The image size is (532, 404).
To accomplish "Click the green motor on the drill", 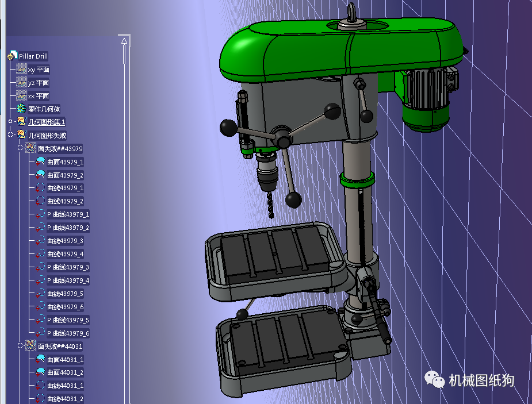I will click(x=426, y=102).
